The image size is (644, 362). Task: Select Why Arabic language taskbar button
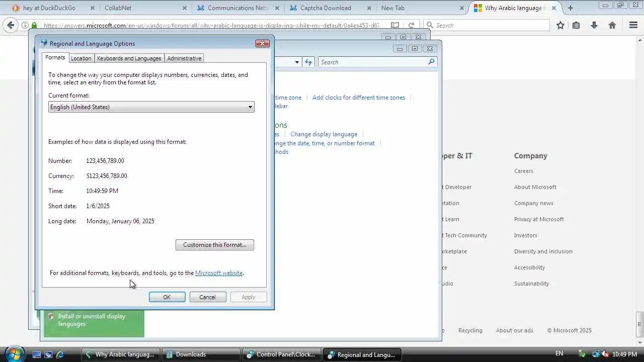pos(121,354)
